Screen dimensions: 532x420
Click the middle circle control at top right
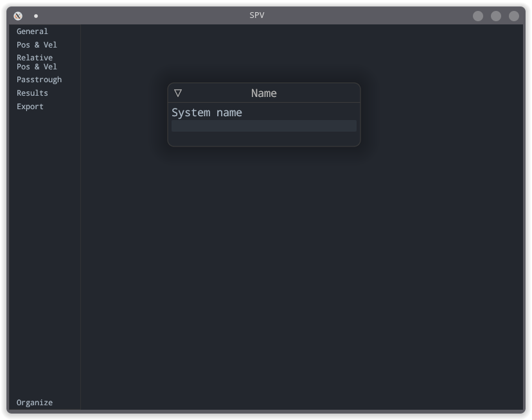[496, 15]
